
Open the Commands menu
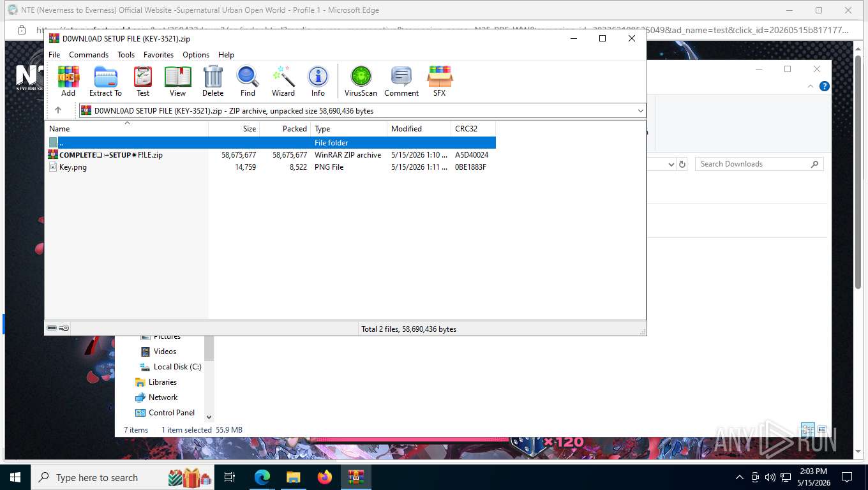point(89,55)
